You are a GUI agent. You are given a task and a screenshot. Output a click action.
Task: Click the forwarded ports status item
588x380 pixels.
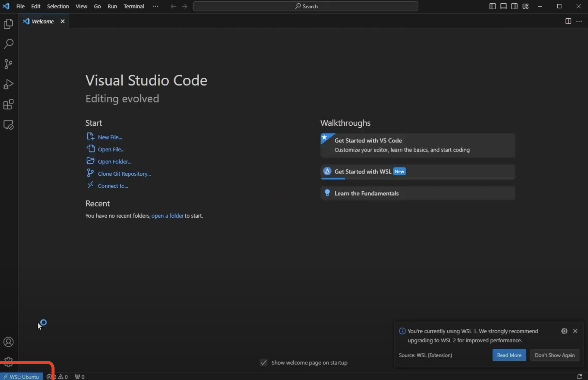80,377
